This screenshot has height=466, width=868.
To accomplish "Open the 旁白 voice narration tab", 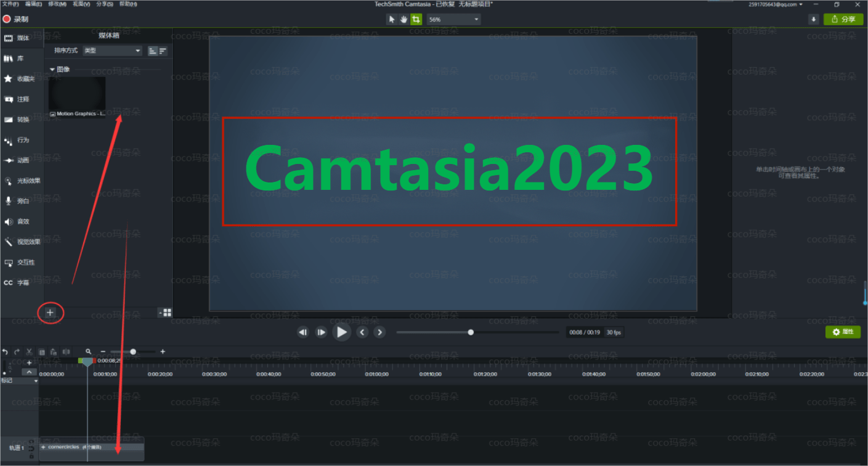I will (x=22, y=201).
